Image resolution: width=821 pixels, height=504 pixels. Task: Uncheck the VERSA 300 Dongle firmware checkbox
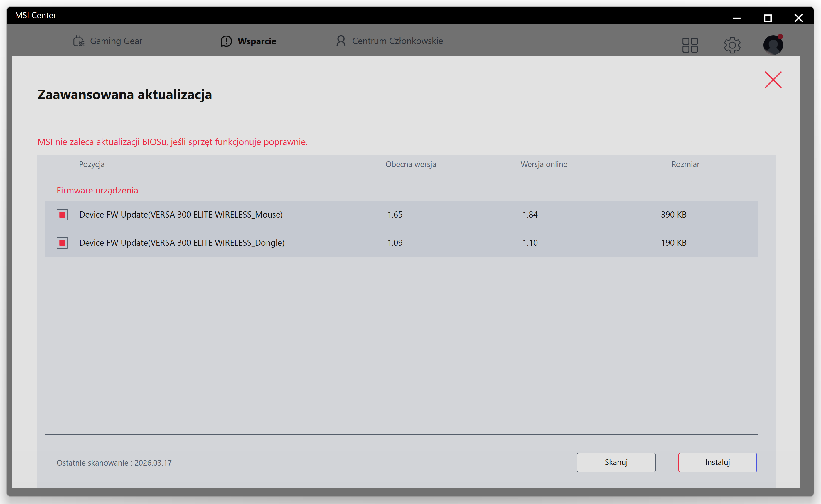[x=62, y=243]
